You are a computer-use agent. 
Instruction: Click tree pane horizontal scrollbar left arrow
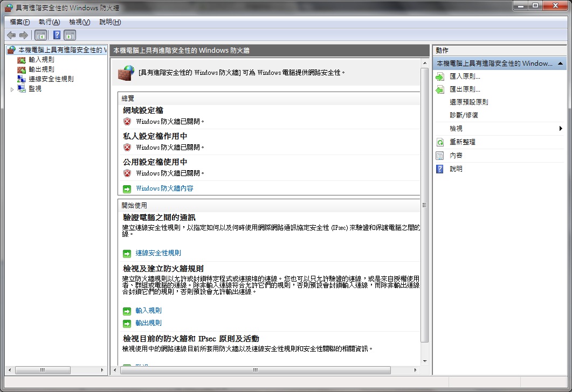coord(10,370)
